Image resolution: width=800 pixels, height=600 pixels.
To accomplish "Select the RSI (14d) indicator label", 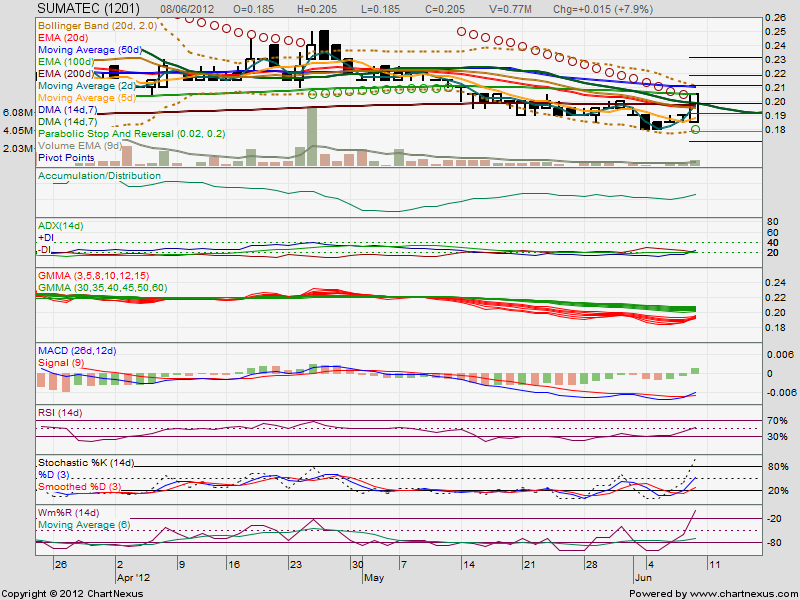I will pyautogui.click(x=62, y=414).
